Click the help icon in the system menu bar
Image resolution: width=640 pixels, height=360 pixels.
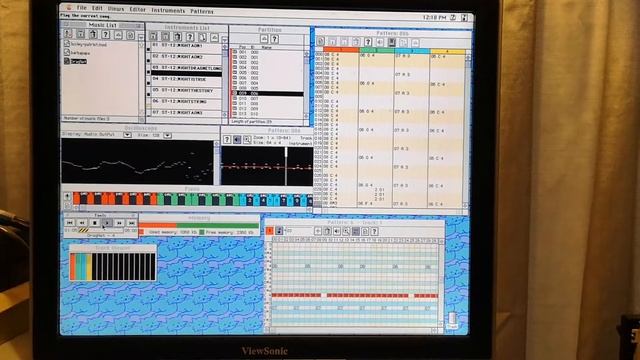point(453,18)
